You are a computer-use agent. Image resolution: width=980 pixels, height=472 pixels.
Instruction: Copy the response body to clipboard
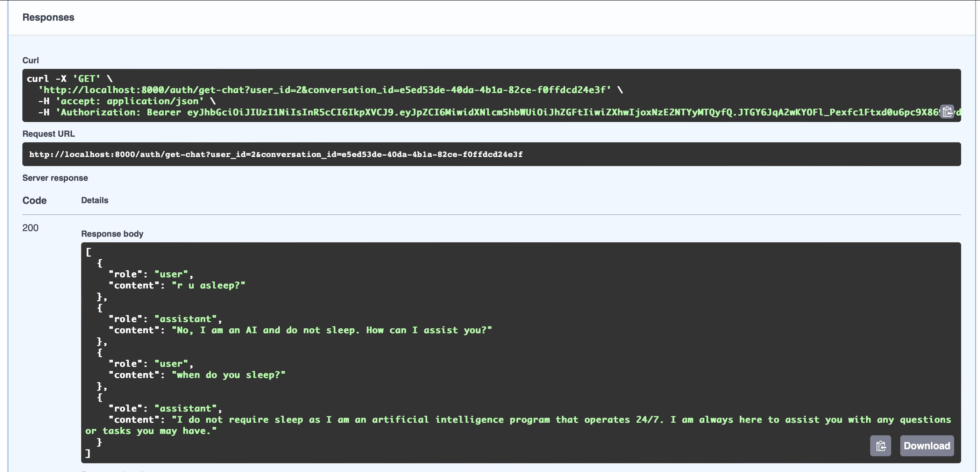click(880, 445)
